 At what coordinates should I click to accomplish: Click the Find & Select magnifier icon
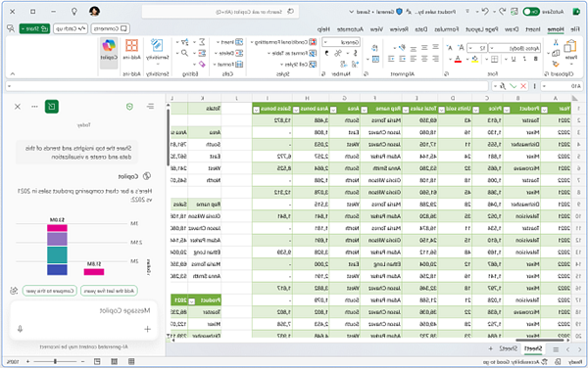[x=184, y=53]
